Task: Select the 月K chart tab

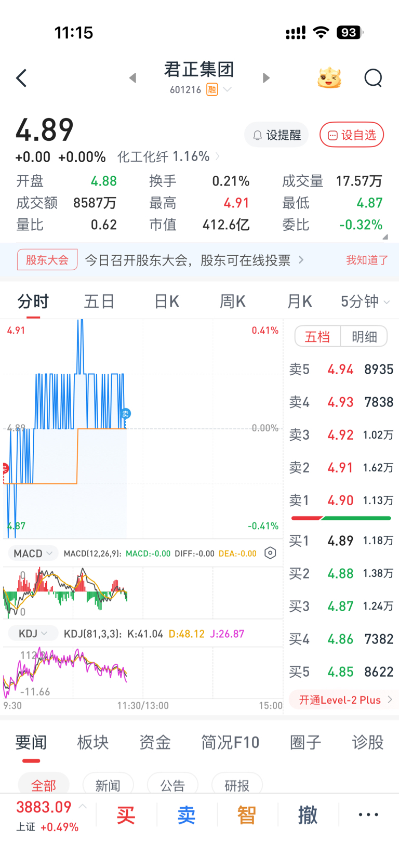Action: 299,301
